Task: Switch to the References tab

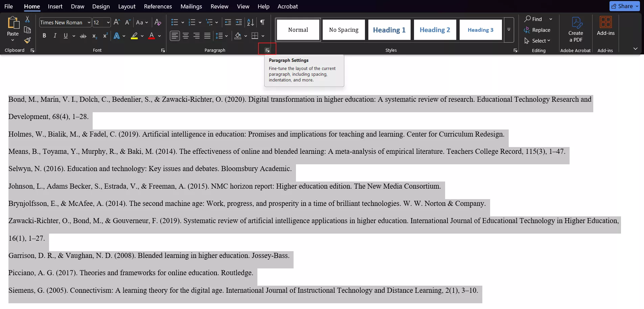Action: click(158, 6)
